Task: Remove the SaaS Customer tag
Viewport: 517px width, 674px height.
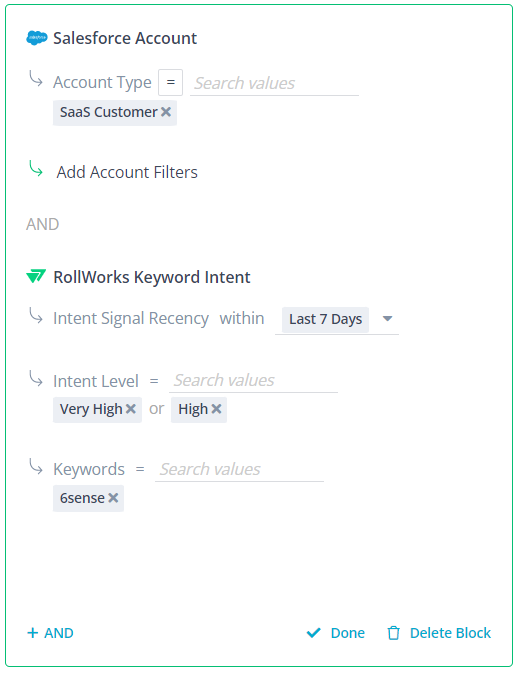Action: (x=166, y=112)
